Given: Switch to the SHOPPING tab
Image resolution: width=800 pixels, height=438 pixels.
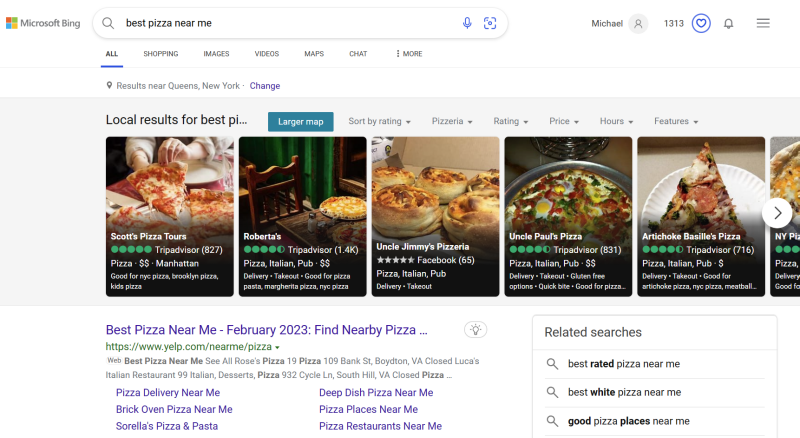Looking at the screenshot, I should click(161, 54).
